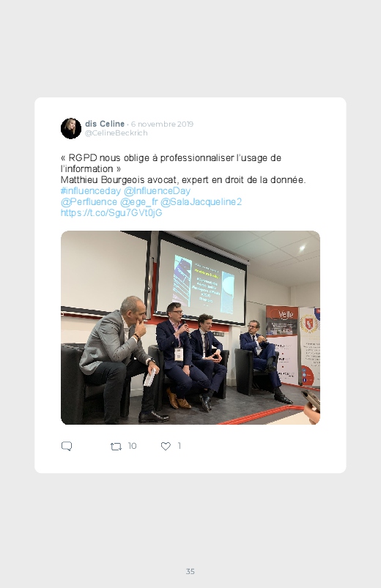Open the @SalaJacqueline2 mention

tap(201, 202)
